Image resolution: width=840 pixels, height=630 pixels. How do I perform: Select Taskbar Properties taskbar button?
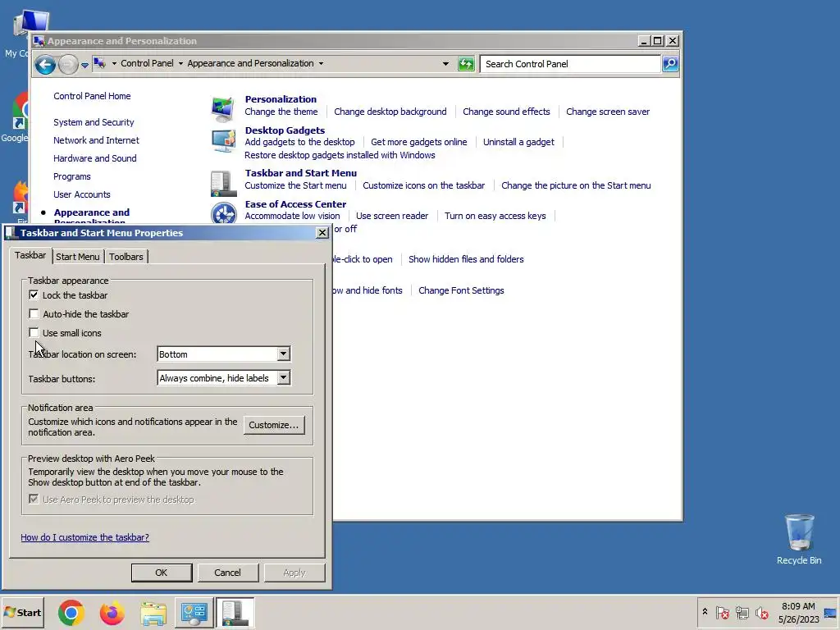(235, 612)
